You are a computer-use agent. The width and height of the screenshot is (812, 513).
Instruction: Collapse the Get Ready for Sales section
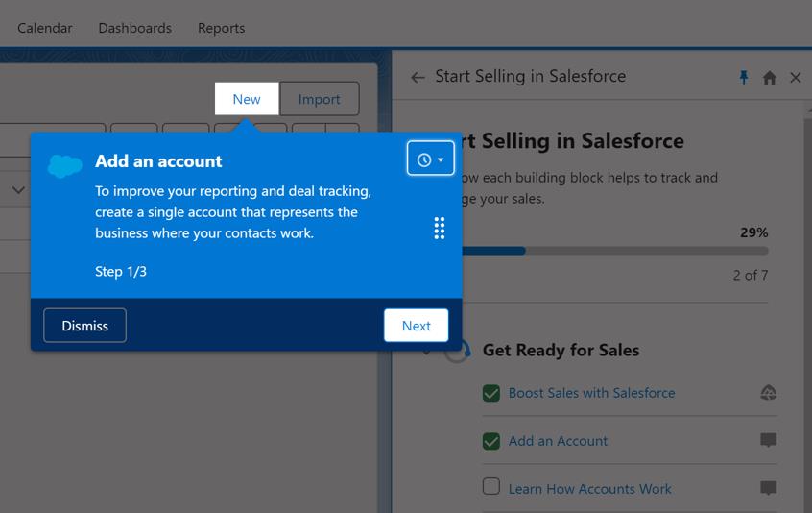click(426, 352)
